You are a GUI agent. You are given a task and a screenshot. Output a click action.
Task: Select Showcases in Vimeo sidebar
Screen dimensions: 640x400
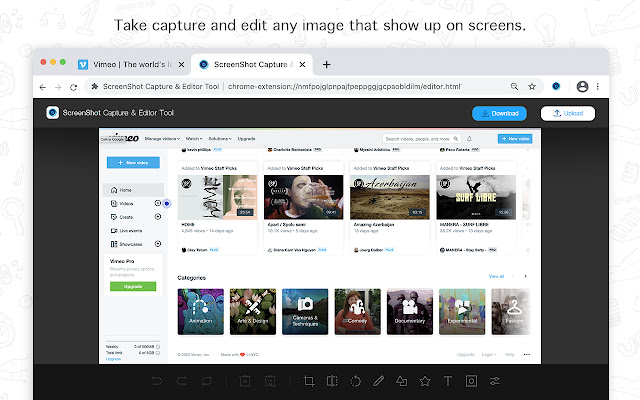[127, 244]
